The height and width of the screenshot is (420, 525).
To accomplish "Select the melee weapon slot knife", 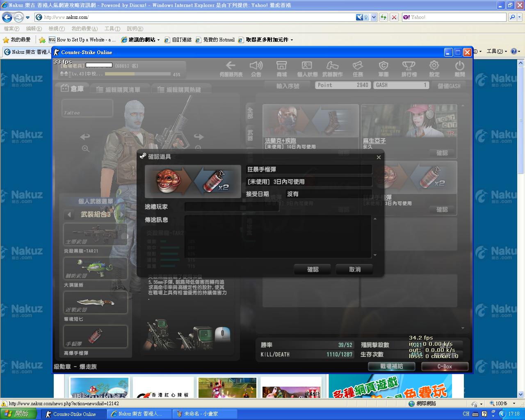I will (95, 302).
